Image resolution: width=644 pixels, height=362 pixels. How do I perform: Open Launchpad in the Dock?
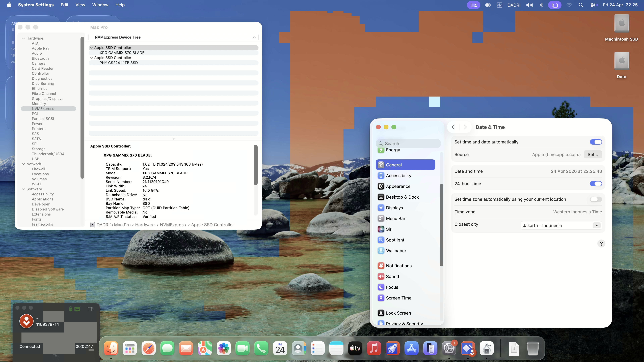point(130,348)
